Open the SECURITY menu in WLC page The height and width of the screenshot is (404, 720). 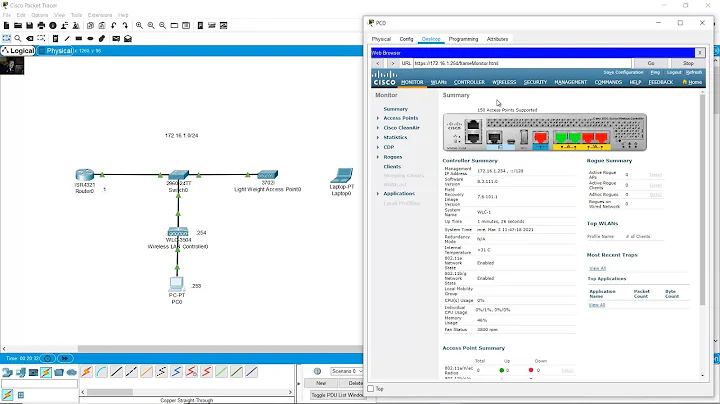click(535, 82)
